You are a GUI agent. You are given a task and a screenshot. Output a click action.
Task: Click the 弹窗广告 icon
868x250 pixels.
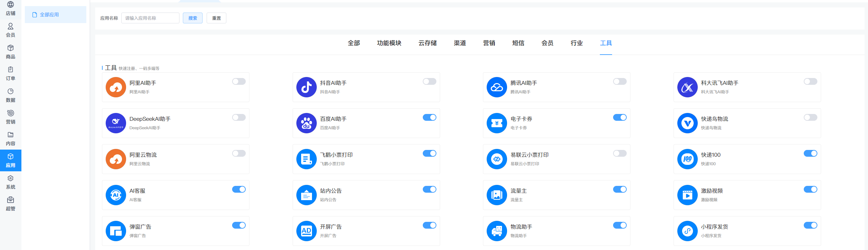116,231
